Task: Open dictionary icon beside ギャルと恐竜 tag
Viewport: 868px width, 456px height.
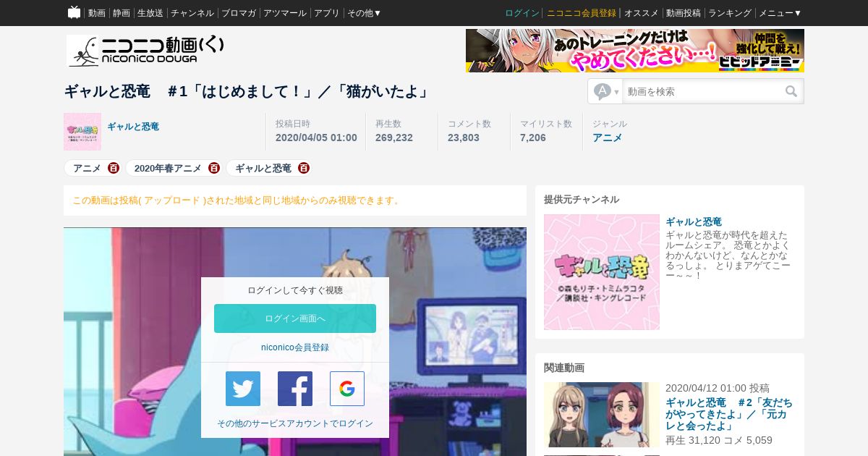Action: tap(304, 168)
